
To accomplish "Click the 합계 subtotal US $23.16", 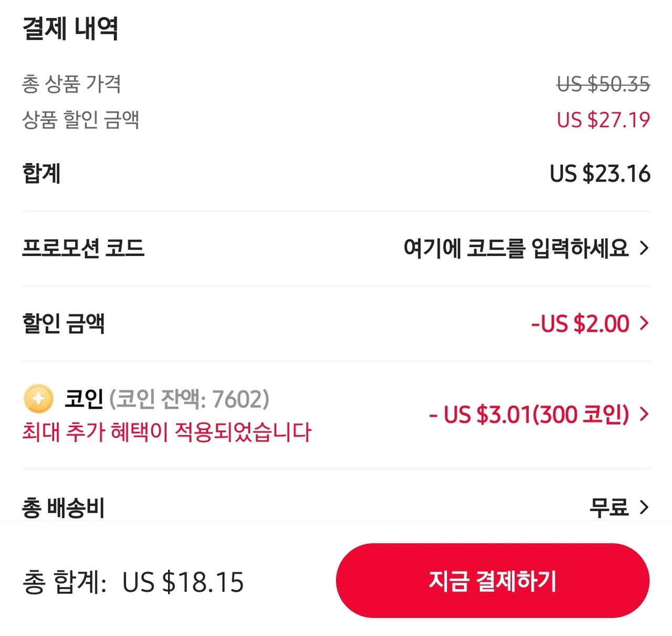I will coord(600,174).
